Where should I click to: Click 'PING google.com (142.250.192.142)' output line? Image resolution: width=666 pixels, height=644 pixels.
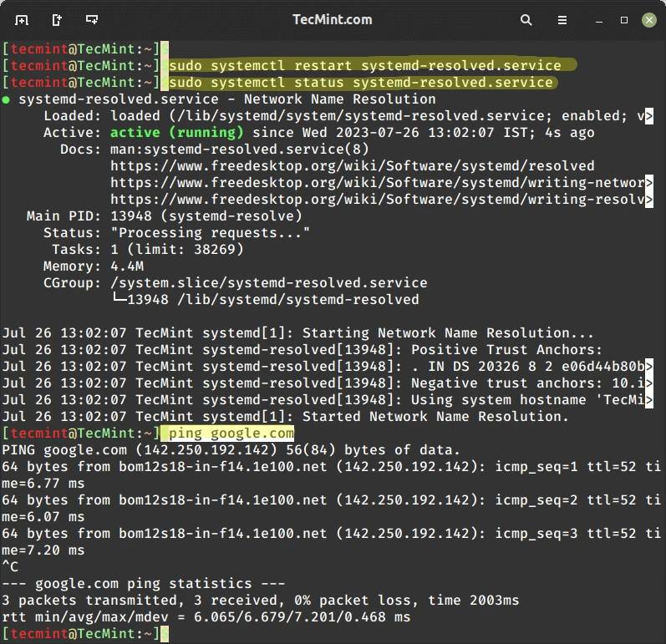pyautogui.click(x=231, y=449)
